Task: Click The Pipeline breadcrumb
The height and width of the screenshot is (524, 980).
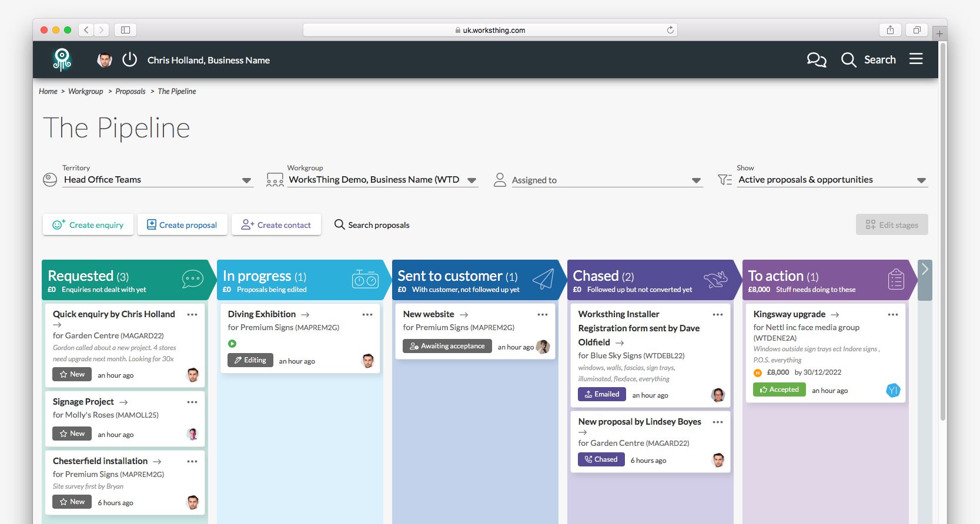Action: pos(177,91)
